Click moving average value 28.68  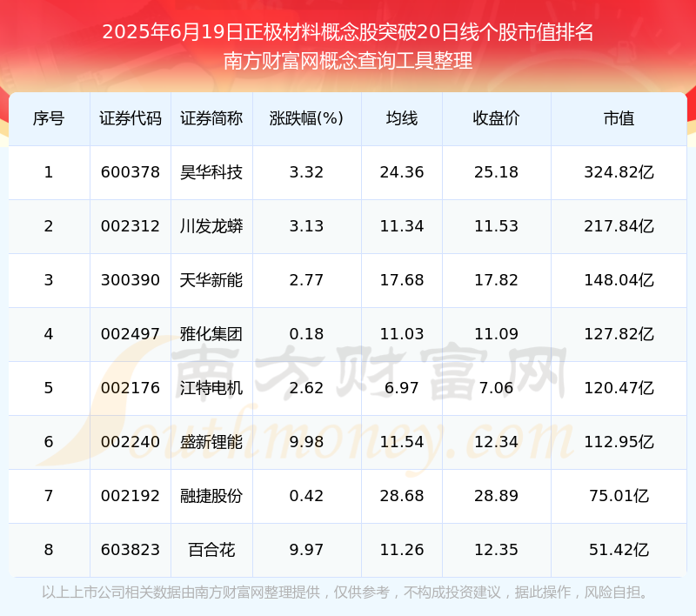pyautogui.click(x=402, y=496)
